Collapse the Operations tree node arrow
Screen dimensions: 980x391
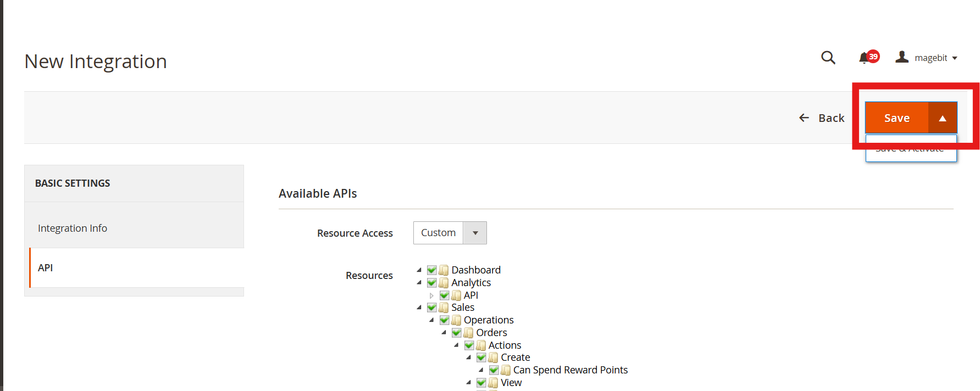431,320
